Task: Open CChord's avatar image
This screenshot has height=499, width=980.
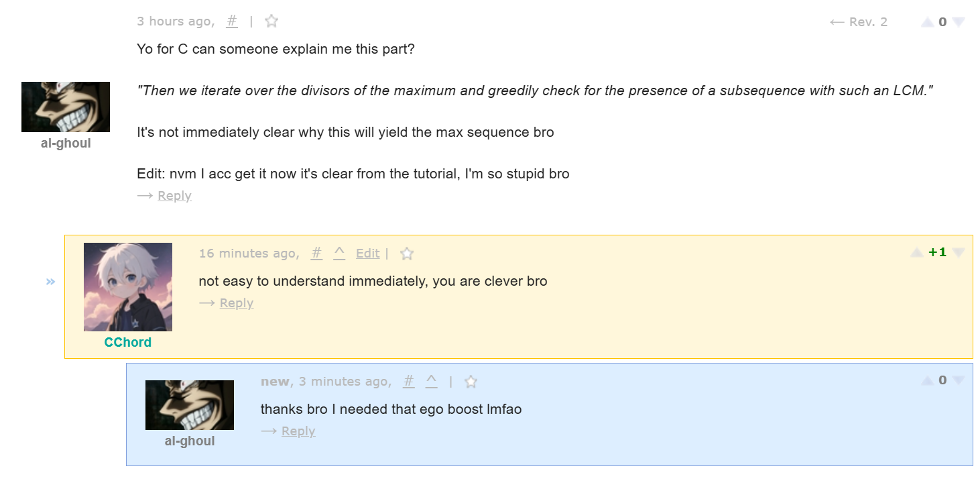Action: click(128, 287)
